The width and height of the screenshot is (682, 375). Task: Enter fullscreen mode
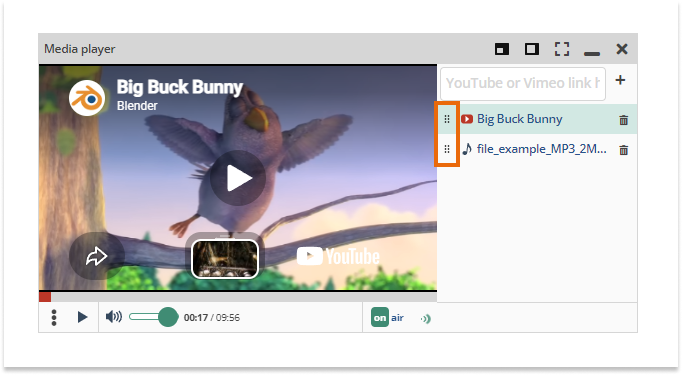pyautogui.click(x=562, y=49)
